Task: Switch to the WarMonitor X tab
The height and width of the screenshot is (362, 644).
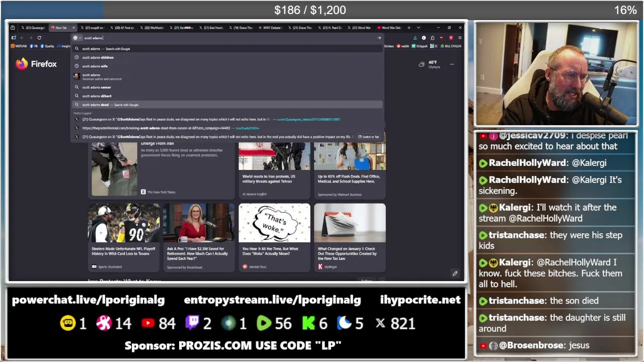Action: click(x=151, y=28)
